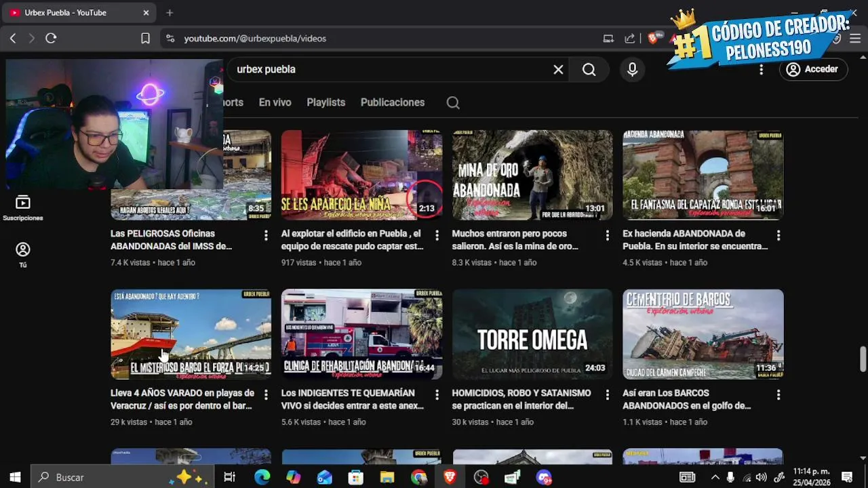Play Clínica de Rehabilitación Abandonada thumbnail
The image size is (868, 488).
[x=361, y=334]
